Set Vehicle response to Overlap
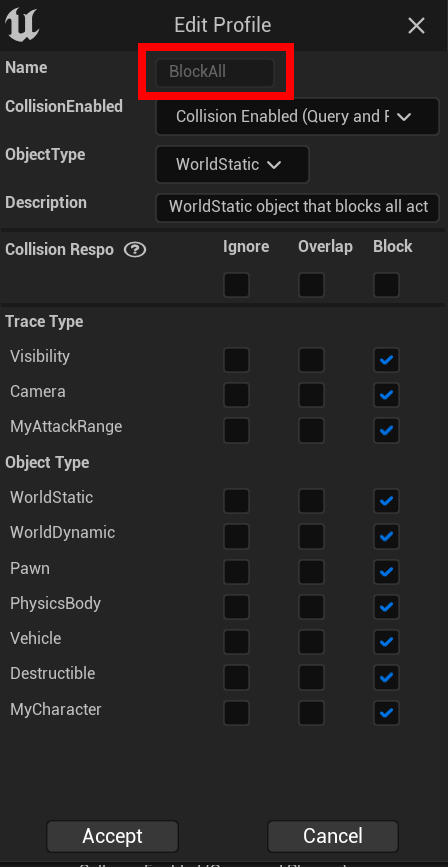The width and height of the screenshot is (448, 867). point(311,642)
